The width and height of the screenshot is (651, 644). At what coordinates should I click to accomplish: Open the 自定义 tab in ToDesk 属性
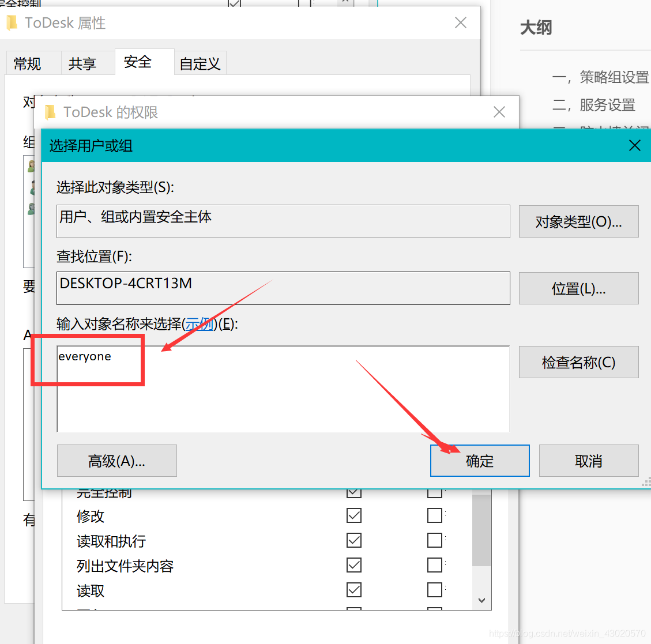pyautogui.click(x=200, y=63)
